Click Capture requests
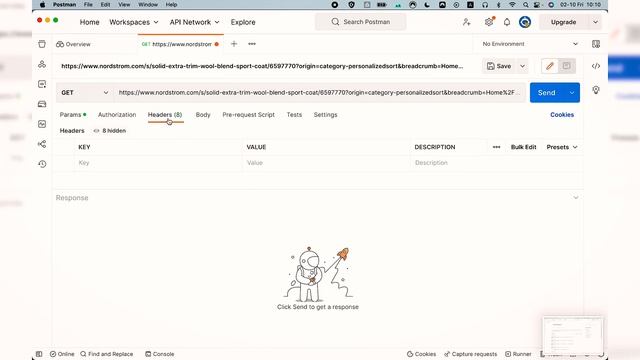The width and height of the screenshot is (640, 360). (x=470, y=354)
